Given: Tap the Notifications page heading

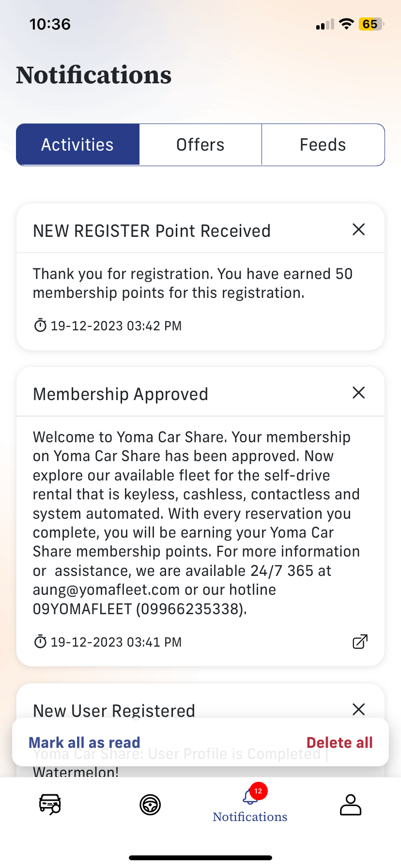Looking at the screenshot, I should (x=94, y=75).
